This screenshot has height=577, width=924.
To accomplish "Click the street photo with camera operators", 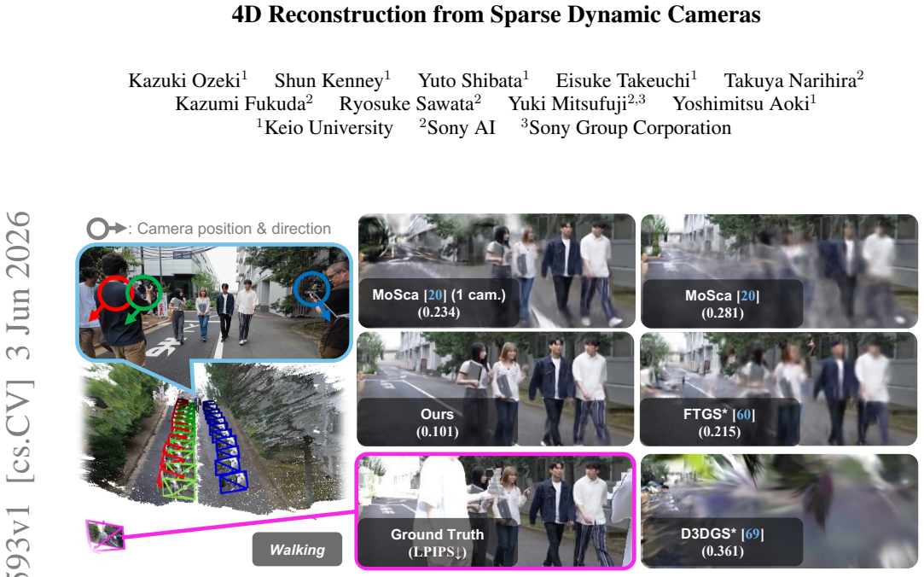I will tap(214, 302).
